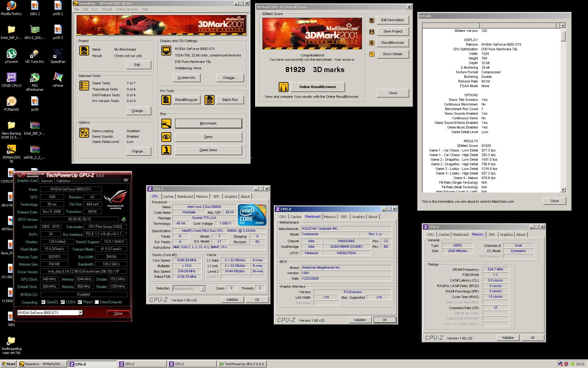Open setfsb_2_2 archive icon
The height and width of the screenshot is (368, 588).
click(x=35, y=152)
